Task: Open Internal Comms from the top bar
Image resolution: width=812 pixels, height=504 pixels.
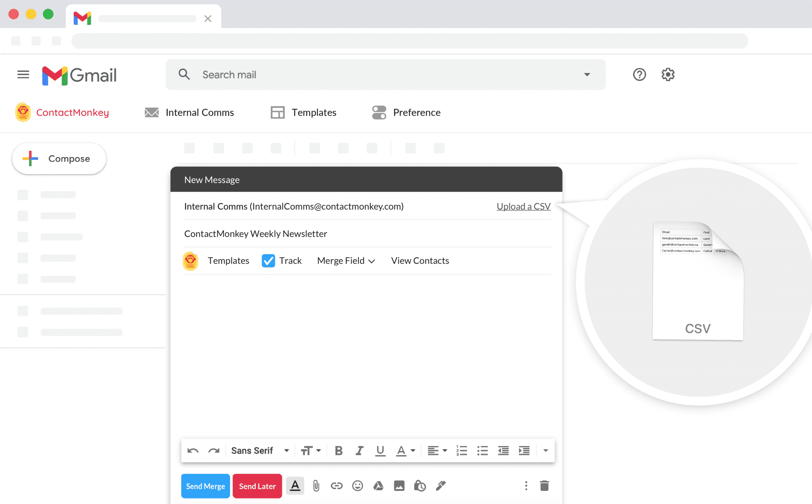Action: point(199,112)
